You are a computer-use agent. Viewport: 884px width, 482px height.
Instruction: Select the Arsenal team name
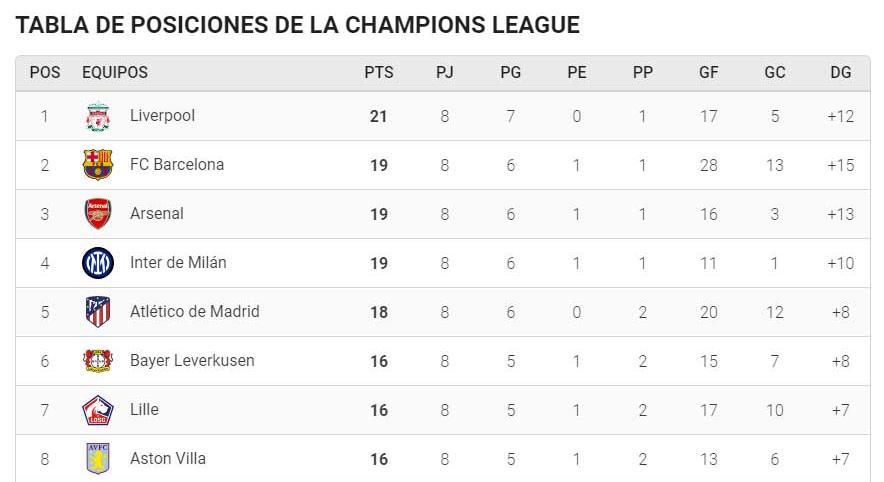click(157, 214)
